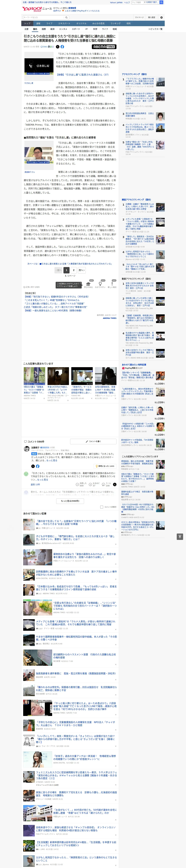186x868 pixels.
Task: Click the keyword search input field
Action: [x=44, y=18]
